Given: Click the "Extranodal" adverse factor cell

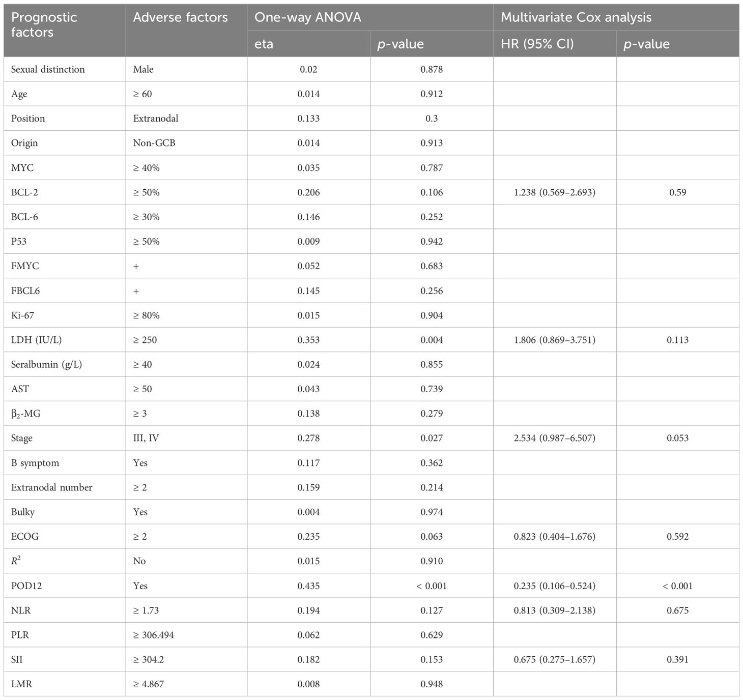Looking at the screenshot, I should (156, 119).
